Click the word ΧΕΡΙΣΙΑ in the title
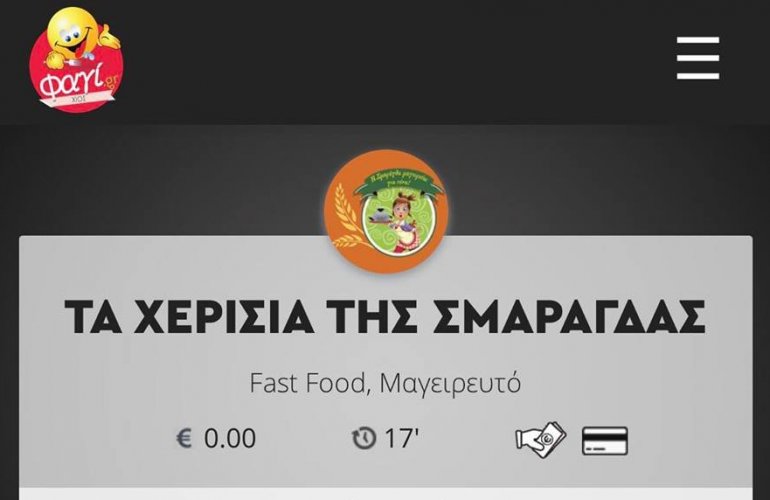770x500 pixels. coord(223,316)
